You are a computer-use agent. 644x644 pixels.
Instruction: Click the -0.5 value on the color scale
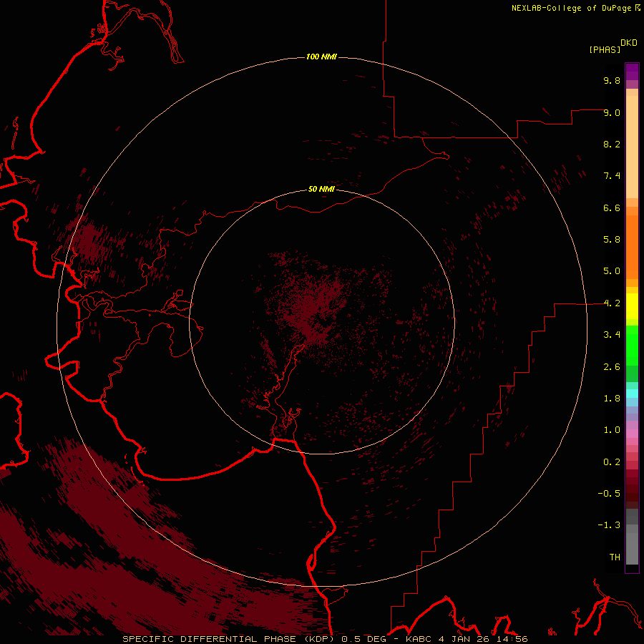(x=609, y=494)
